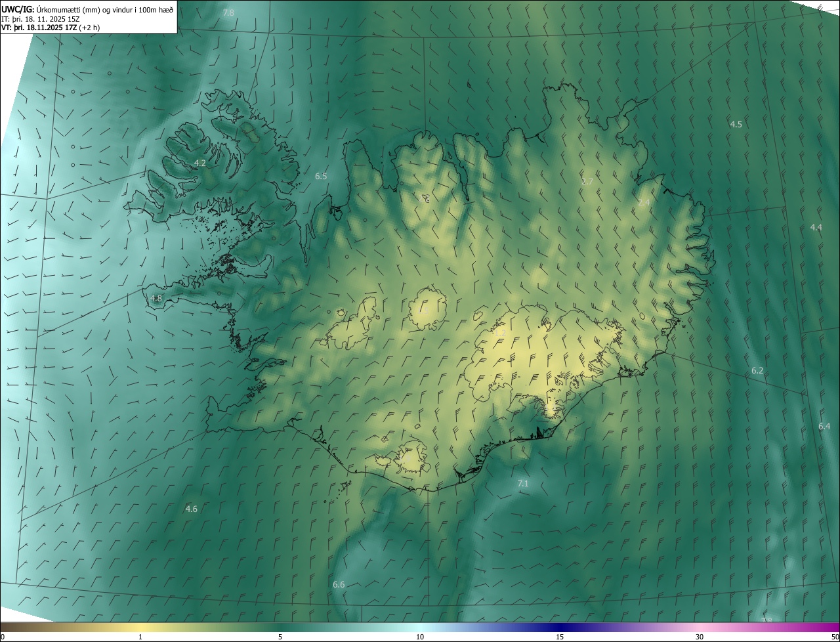This screenshot has height=642, width=840.
Task: Pick the olive colorbar section between 0 and 1
Action: pyautogui.click(x=70, y=628)
